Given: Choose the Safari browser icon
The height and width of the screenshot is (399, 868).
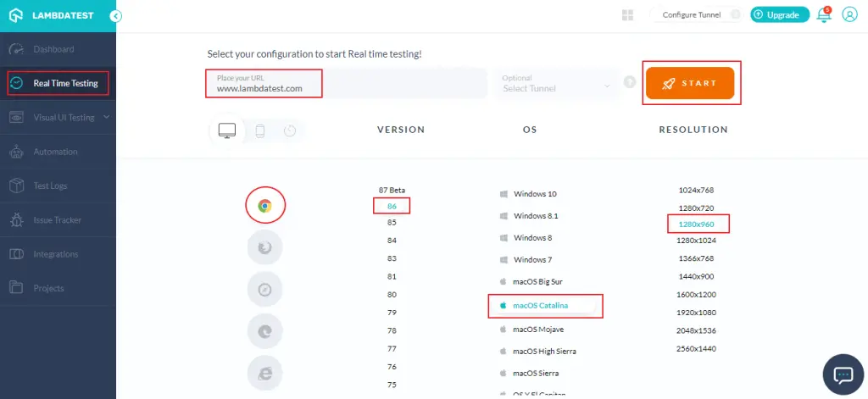Looking at the screenshot, I should point(264,289).
